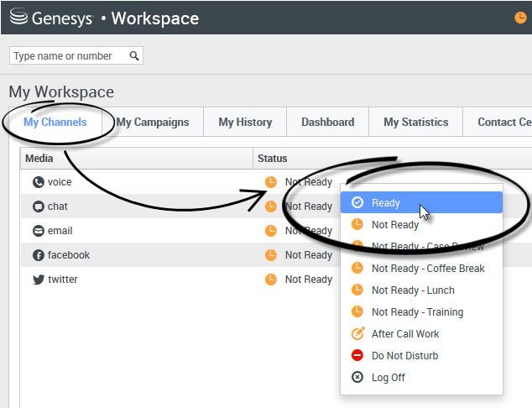Click the twitter channel bird icon
The width and height of the screenshot is (532, 408).
coord(39,280)
